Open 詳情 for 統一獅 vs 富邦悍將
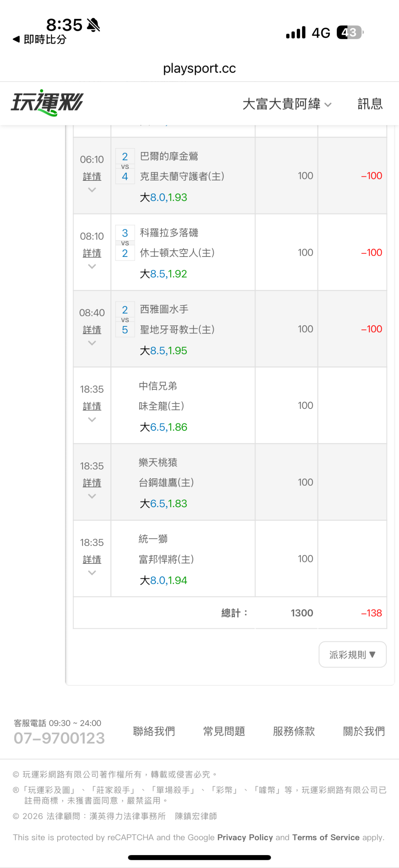Image resolution: width=399 pixels, height=868 pixels. (x=92, y=560)
